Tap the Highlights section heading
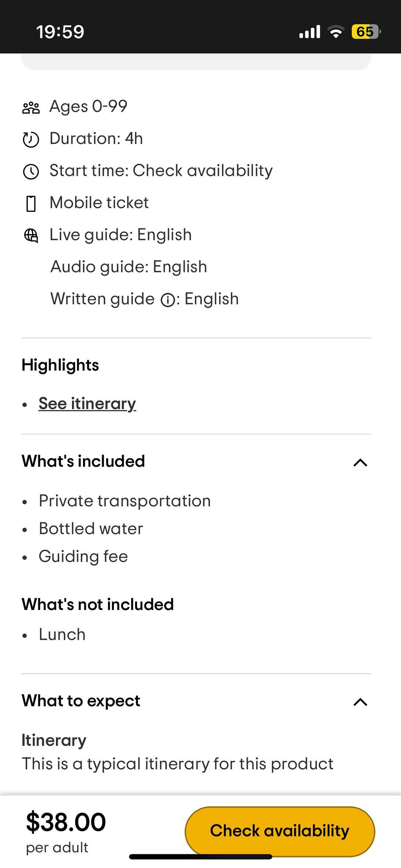 60,365
